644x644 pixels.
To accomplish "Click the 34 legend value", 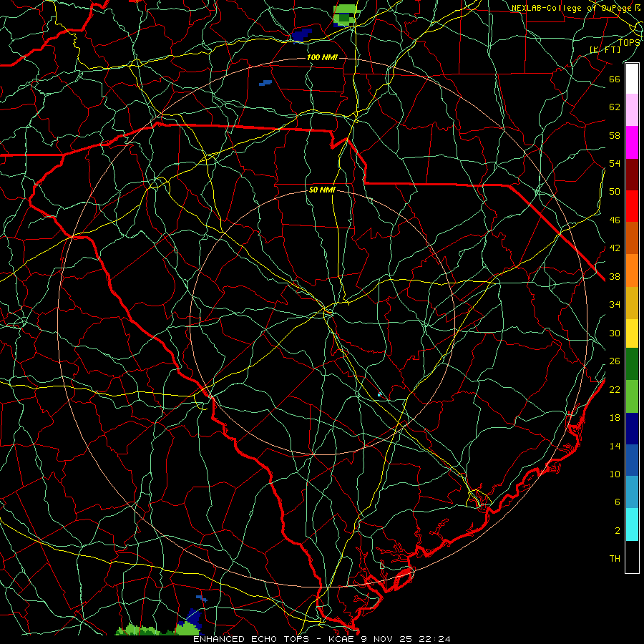I will click(x=615, y=305).
